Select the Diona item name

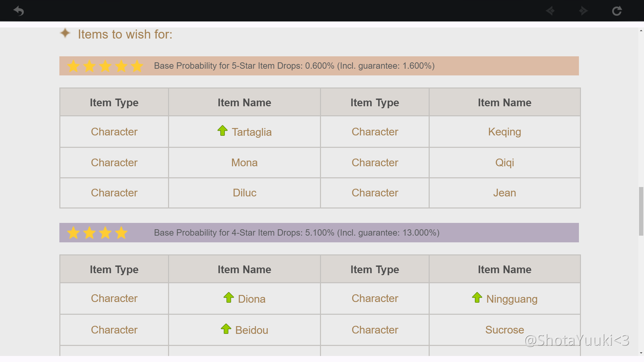click(x=252, y=299)
